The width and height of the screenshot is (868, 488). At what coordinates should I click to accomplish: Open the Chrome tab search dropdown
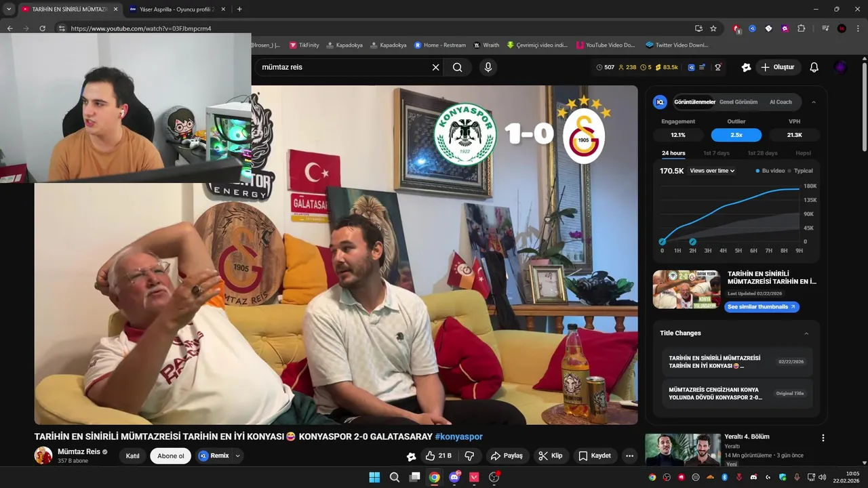[x=9, y=9]
